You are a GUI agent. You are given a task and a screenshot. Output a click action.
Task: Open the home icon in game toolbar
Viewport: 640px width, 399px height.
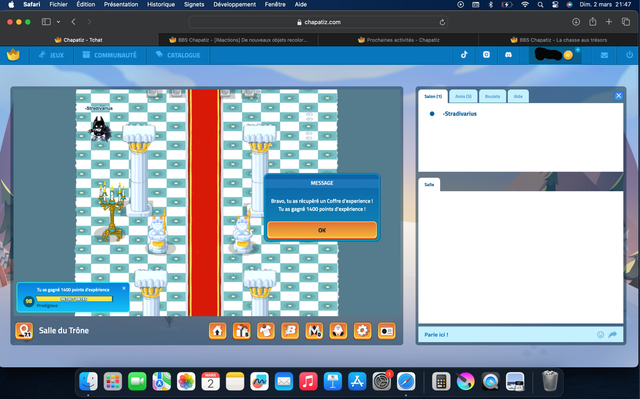[218, 331]
